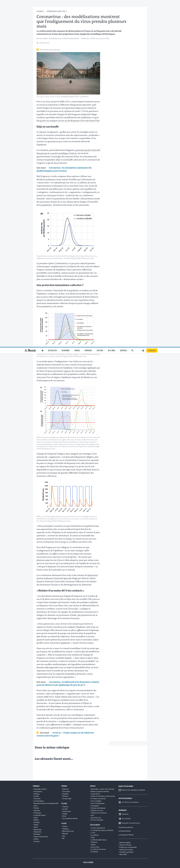Image resolution: width=180 pixels, height=868 pixels.
Task: Open Cours d'anglais footer link
Action: 96,801
